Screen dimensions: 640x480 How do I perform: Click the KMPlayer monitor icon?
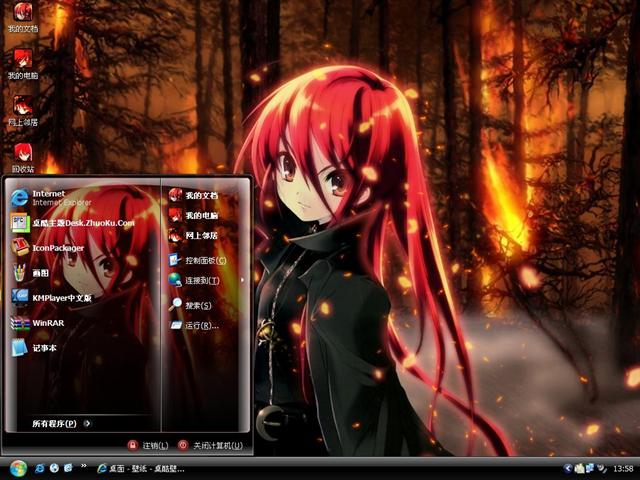click(x=20, y=298)
